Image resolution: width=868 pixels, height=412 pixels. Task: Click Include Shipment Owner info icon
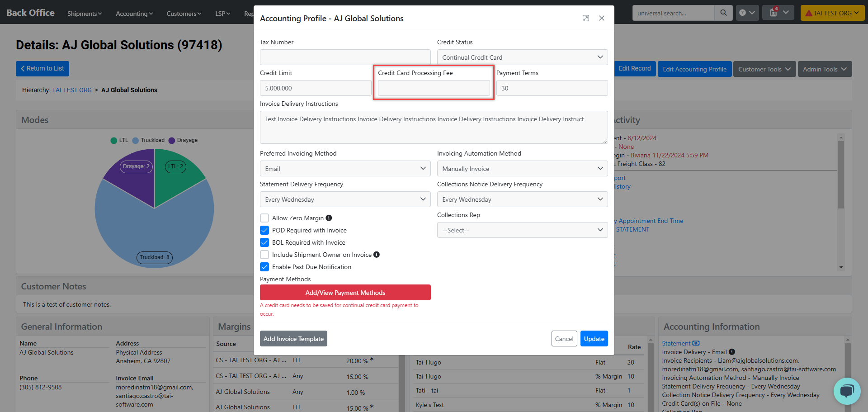(376, 255)
